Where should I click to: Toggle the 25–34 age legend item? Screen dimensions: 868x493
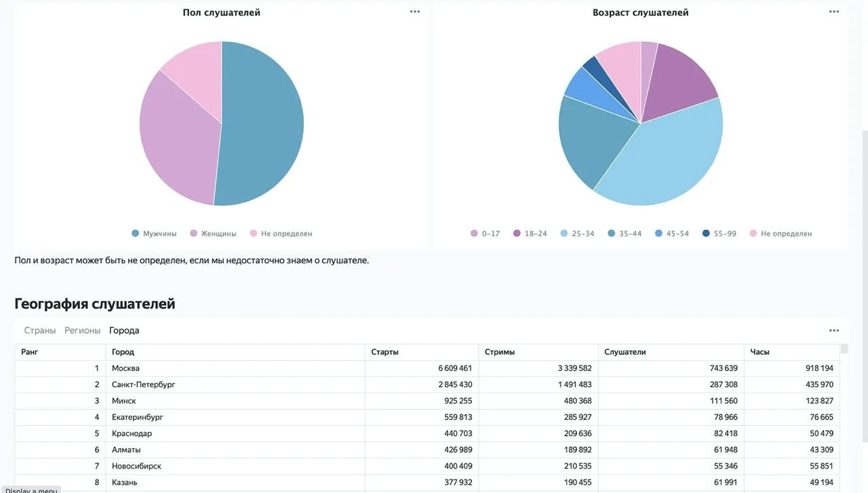tap(577, 233)
